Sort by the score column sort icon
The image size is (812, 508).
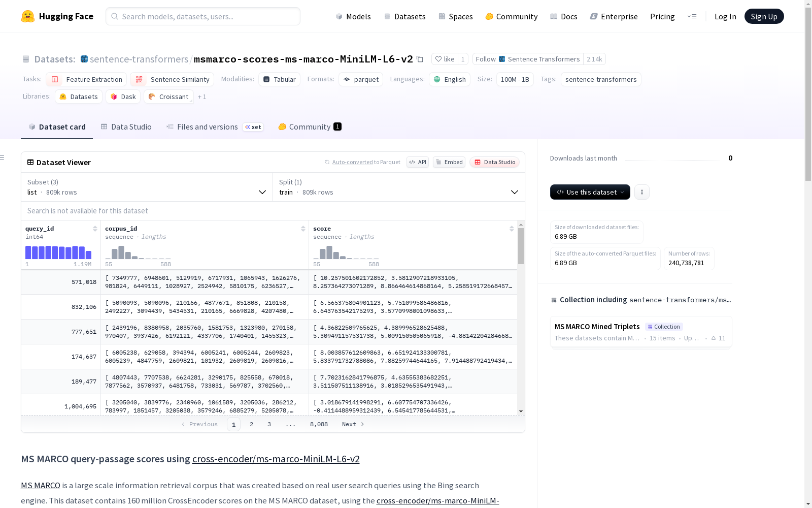512,229
